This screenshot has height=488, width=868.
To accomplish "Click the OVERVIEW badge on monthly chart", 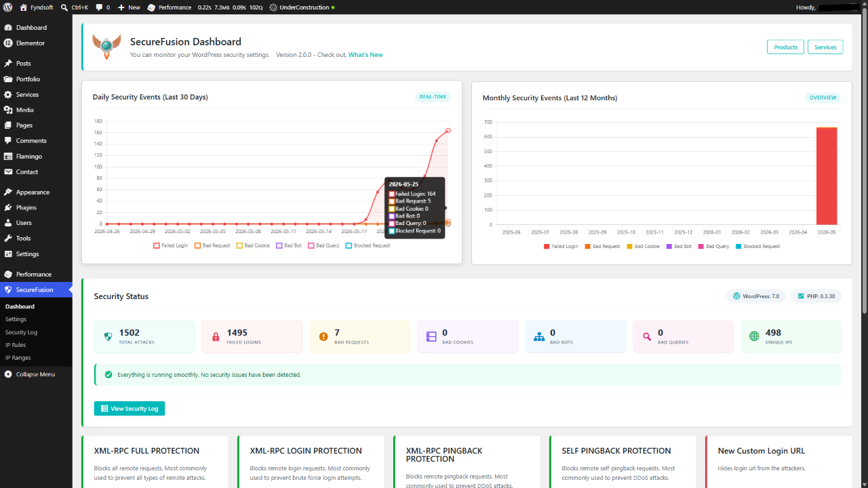I will [823, 98].
